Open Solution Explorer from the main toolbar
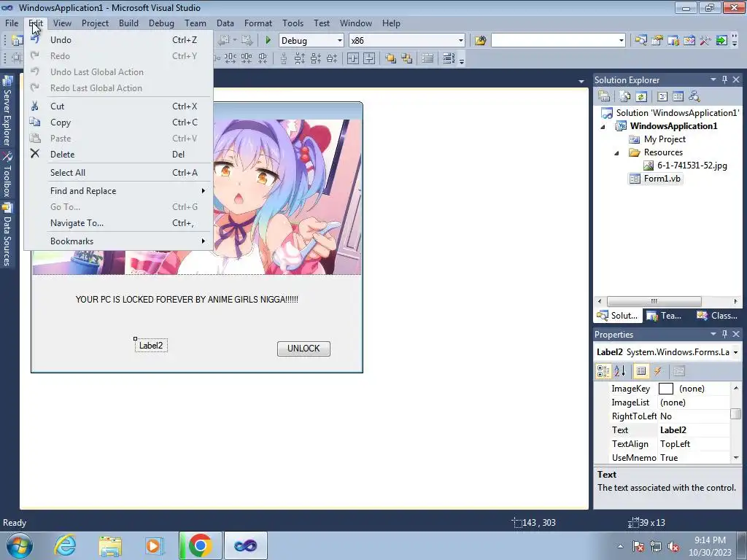Image resolution: width=747 pixels, height=560 pixels. (x=640, y=41)
